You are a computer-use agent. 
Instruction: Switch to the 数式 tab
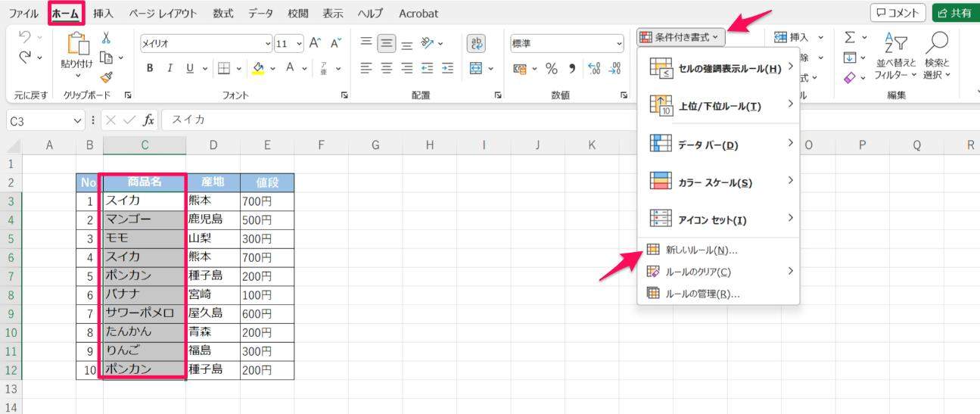(223, 14)
